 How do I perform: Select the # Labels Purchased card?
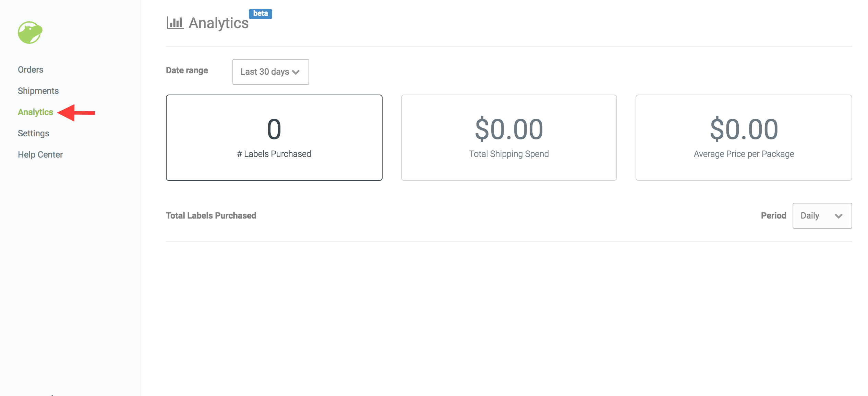click(274, 138)
